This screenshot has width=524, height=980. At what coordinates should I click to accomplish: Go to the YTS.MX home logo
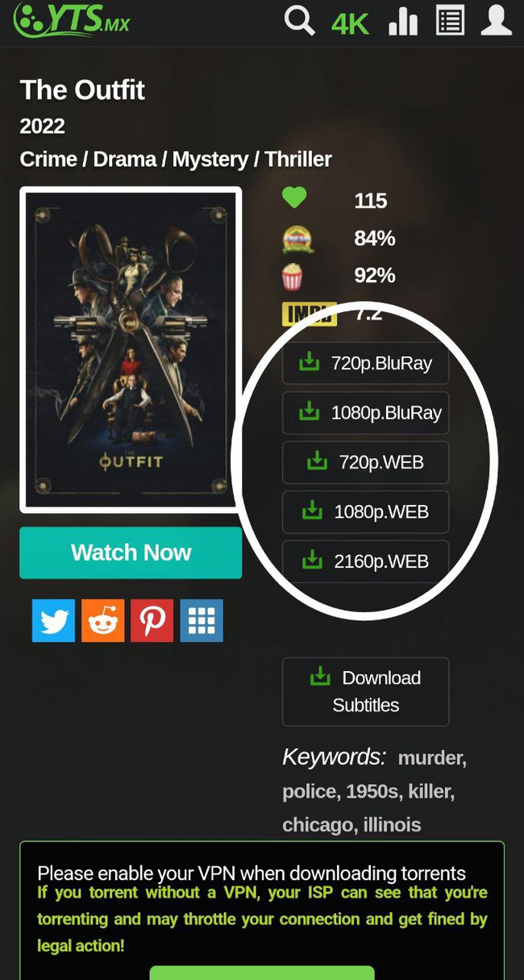pos(71,22)
